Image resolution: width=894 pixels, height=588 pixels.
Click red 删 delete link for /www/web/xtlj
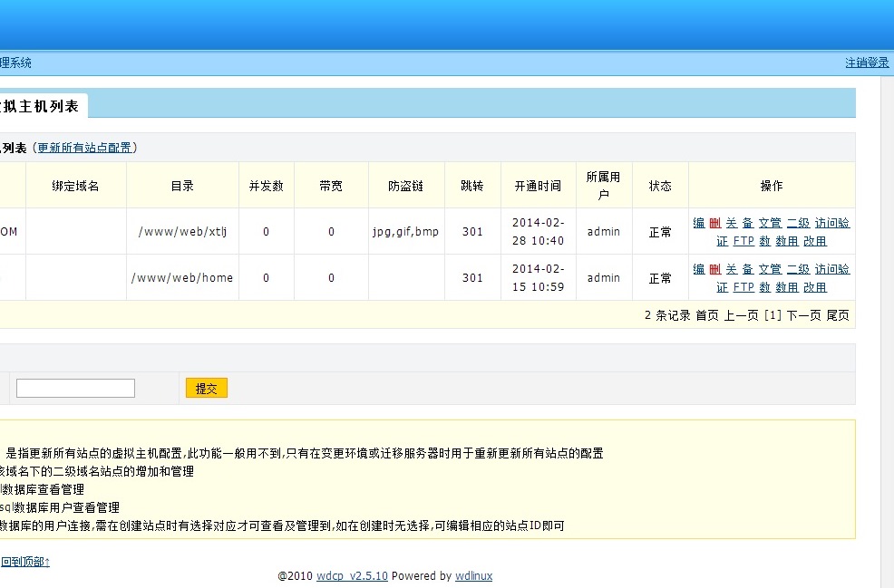[x=714, y=223]
